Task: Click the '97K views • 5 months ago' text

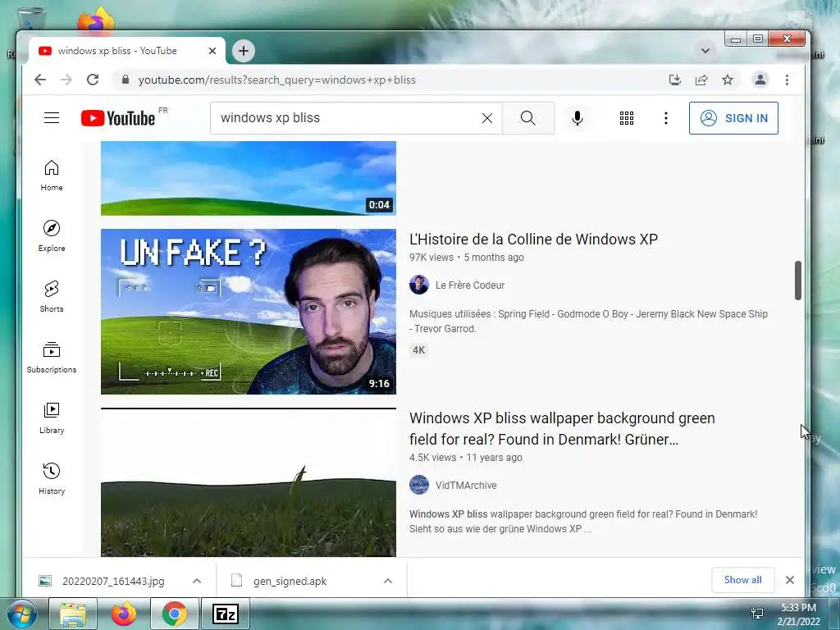Action: point(467,258)
